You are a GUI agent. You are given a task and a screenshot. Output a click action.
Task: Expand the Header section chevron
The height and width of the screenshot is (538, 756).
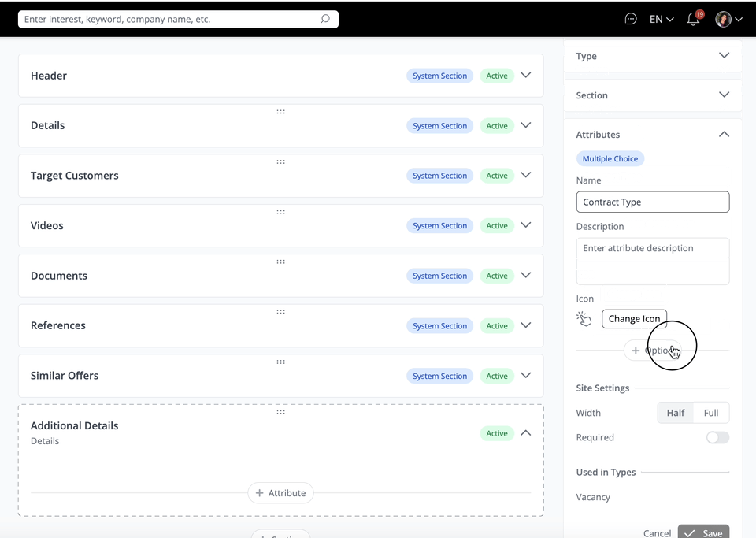coord(526,76)
